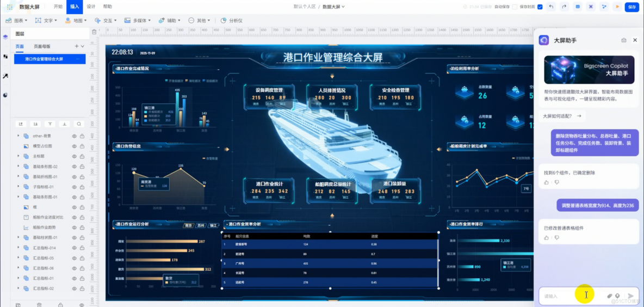Screen dimensions: 644x307
Task: Switch to the 页面 tab
Action: point(19,46)
